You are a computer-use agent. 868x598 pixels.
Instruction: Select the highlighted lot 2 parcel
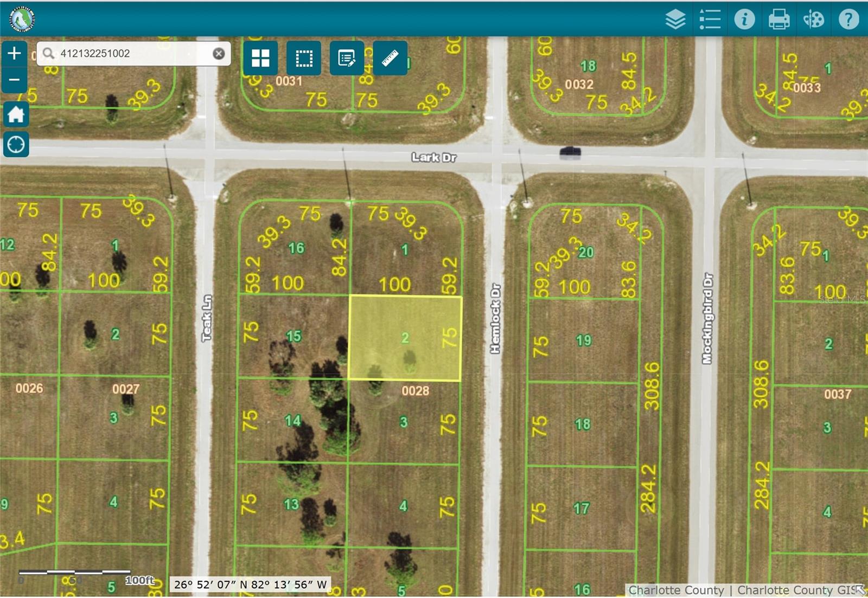tap(406, 337)
